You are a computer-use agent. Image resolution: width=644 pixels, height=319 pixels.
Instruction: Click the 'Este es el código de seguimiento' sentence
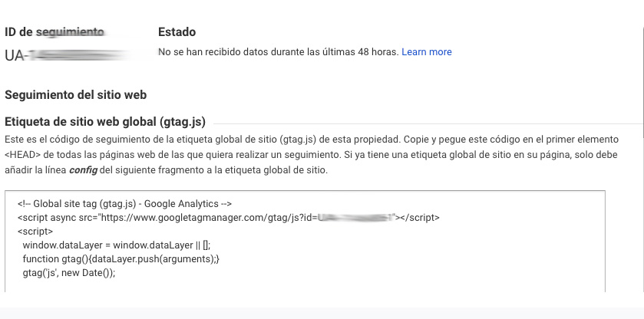point(203,140)
